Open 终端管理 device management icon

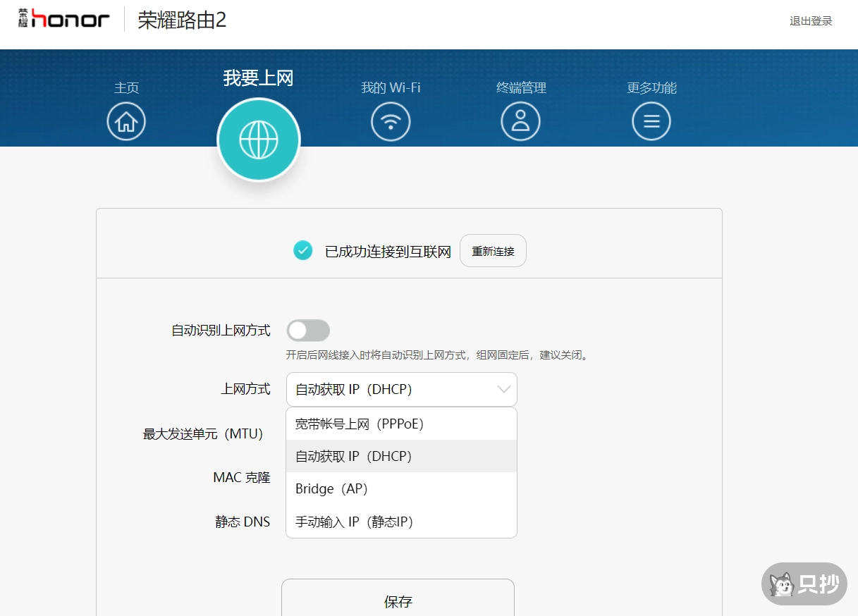pyautogui.click(x=521, y=121)
